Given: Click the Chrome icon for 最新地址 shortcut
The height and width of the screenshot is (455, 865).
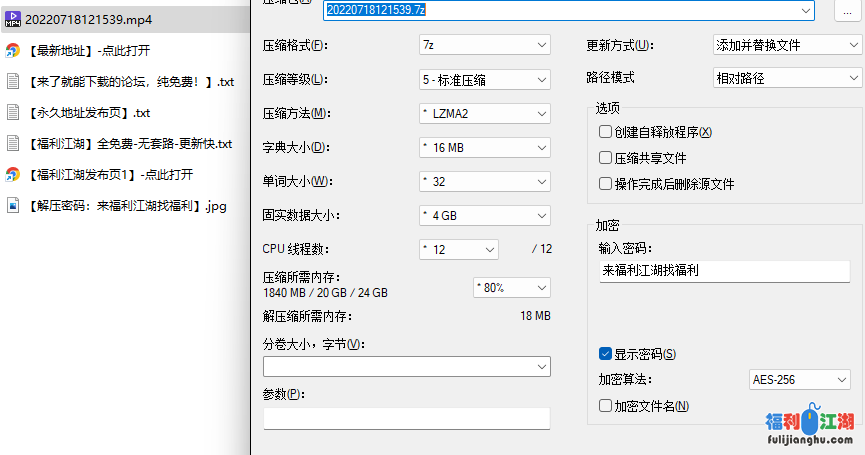Looking at the screenshot, I should pos(13,51).
